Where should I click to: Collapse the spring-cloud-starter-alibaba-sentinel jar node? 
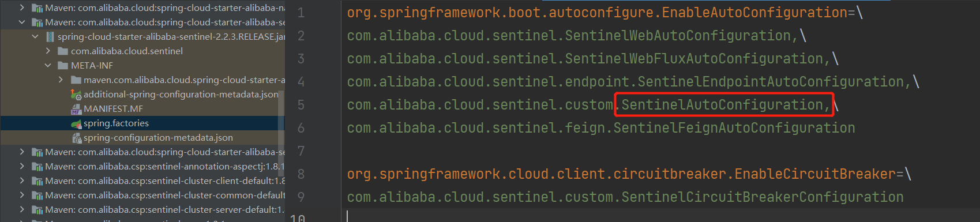pos(35,37)
